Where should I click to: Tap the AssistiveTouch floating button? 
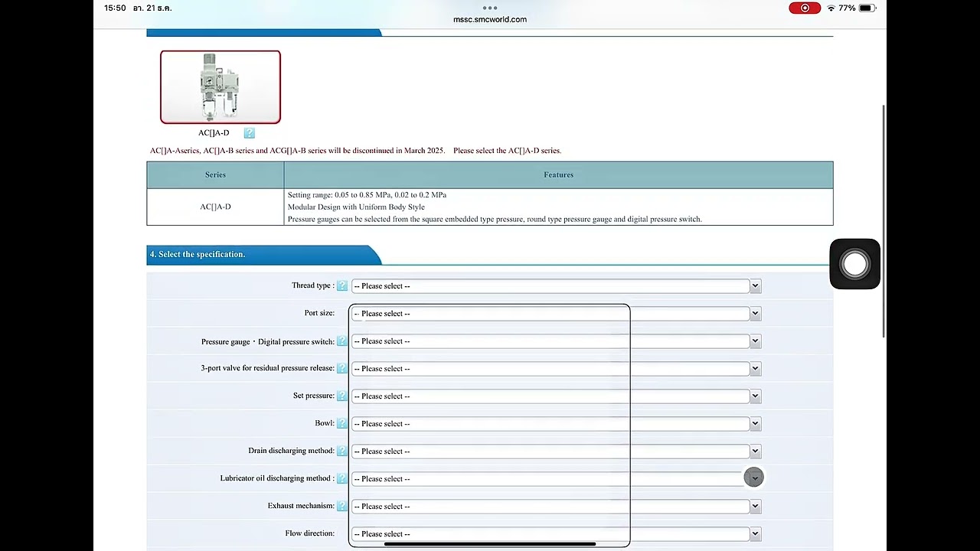pos(854,264)
